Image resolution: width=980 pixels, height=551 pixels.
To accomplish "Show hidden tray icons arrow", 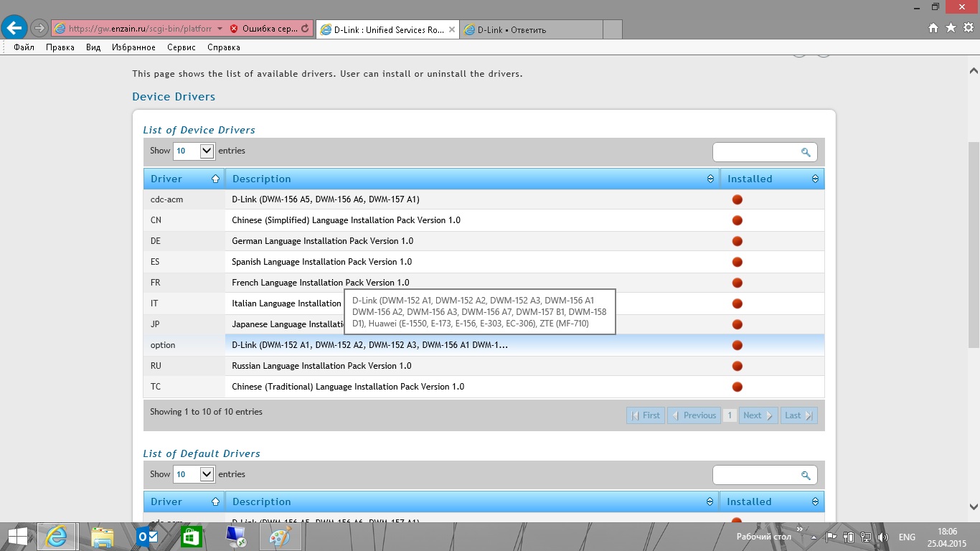I will [814, 537].
